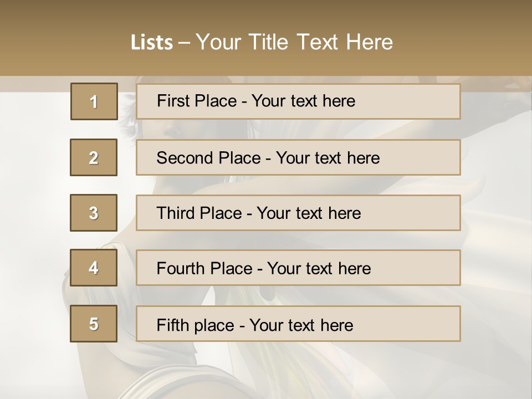Click the word 'Third' in list
The height and width of the screenshot is (399, 532).
(x=175, y=213)
